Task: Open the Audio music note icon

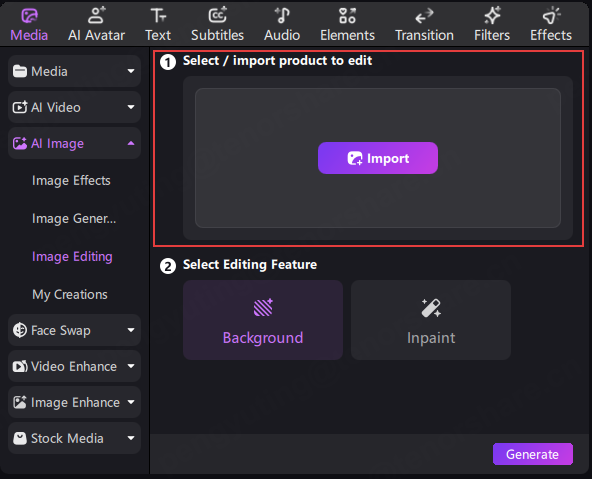Action: click(x=282, y=16)
